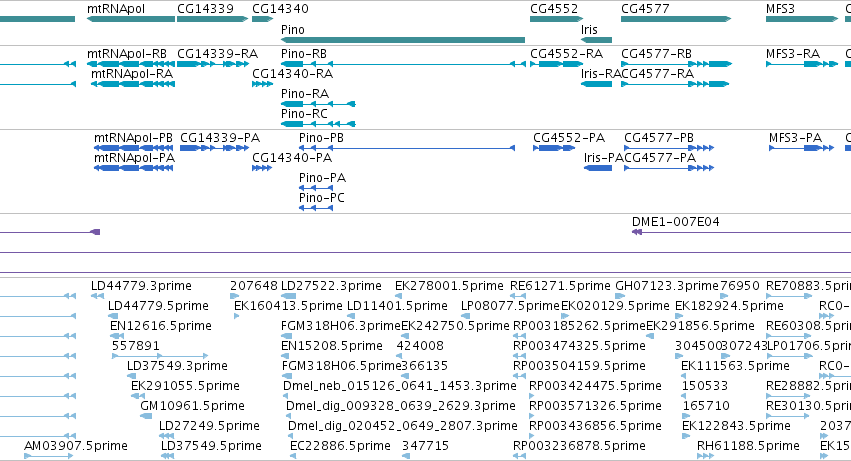This screenshot has height=461, width=851.
Task: Click the Pino-PC protein feature
Action: coord(316,208)
